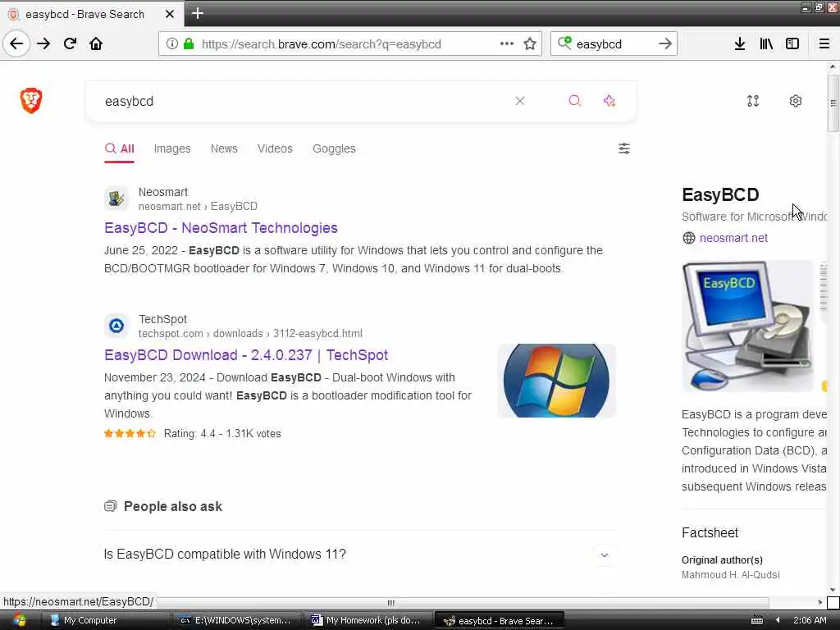Submit the toolbar search arrow

coord(664,44)
